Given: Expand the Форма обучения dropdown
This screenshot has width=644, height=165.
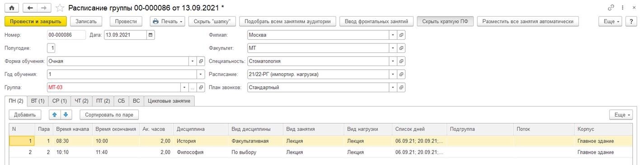Looking at the screenshot, I should coord(193,61).
